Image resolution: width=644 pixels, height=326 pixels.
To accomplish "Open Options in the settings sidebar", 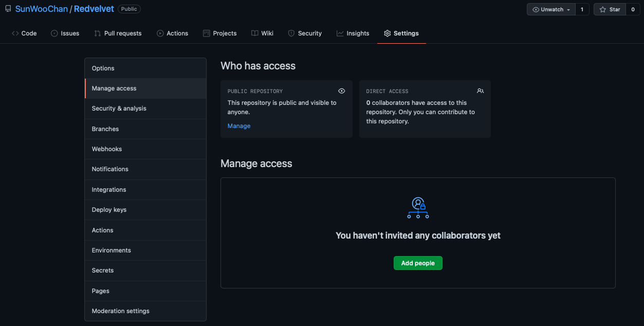I will tap(145, 68).
